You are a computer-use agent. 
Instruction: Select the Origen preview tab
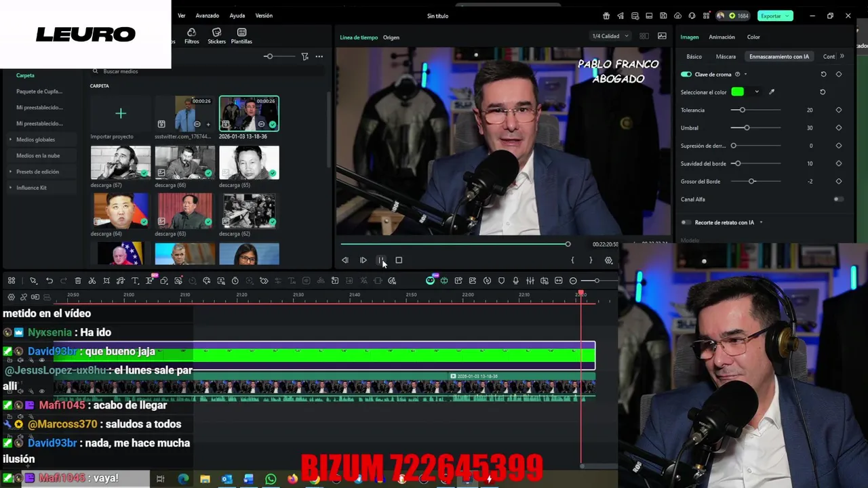391,37
